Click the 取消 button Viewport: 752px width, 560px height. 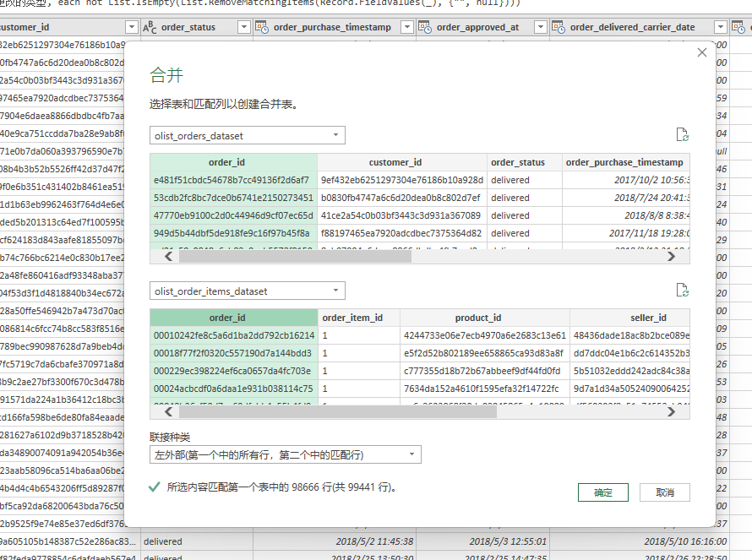click(x=665, y=492)
